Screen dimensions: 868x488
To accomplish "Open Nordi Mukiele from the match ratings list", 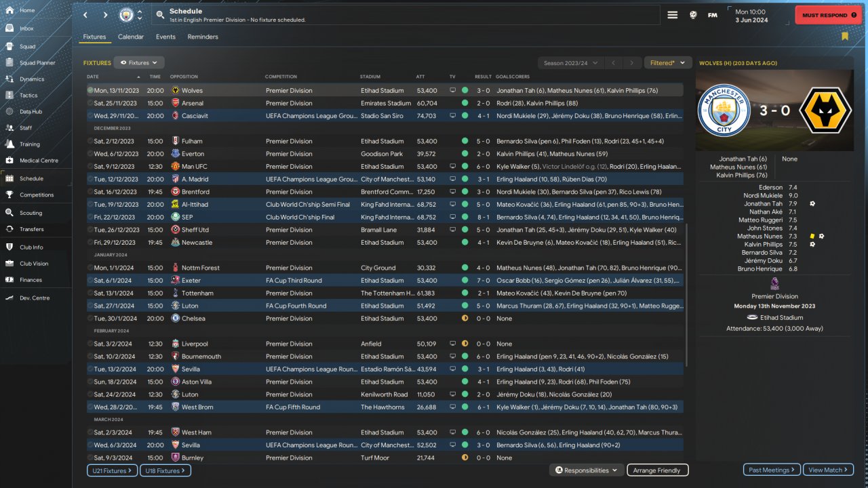I will point(764,195).
